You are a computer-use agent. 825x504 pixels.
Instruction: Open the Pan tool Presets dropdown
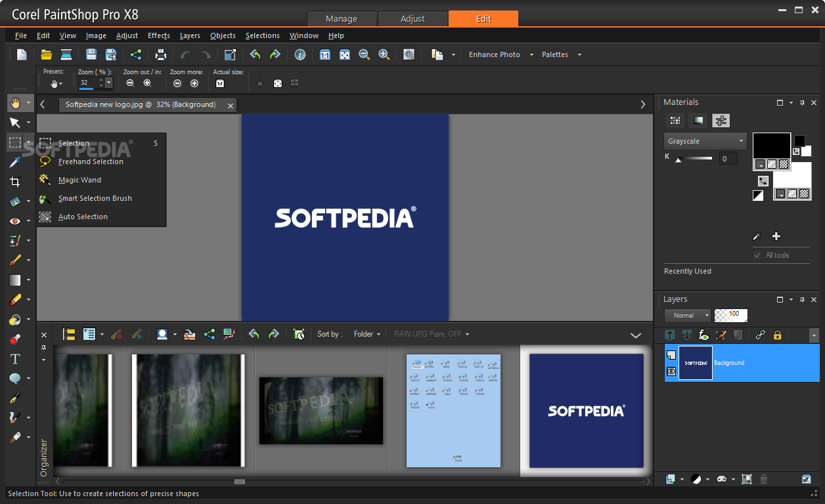56,83
